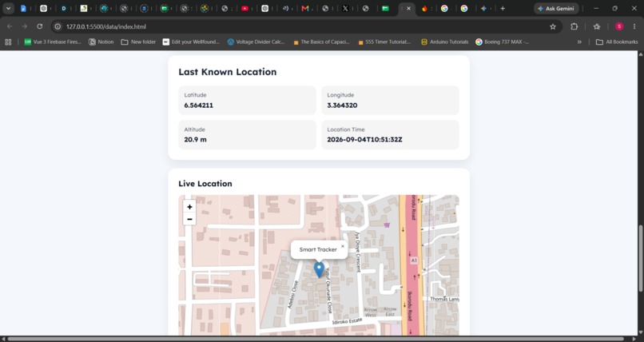
Task: Reload the current page
Action: (x=39, y=26)
